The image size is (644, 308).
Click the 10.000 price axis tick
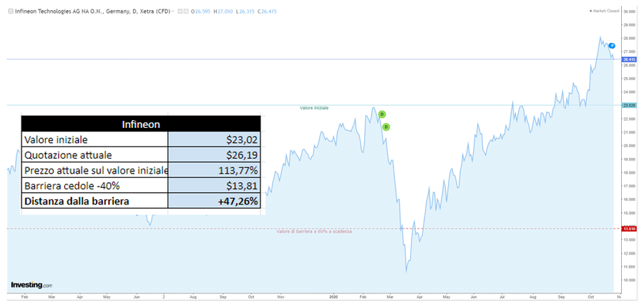(629, 280)
